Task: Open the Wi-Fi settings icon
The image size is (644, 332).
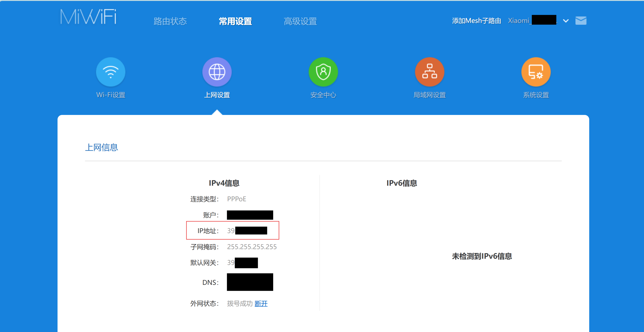Action: pyautogui.click(x=110, y=72)
